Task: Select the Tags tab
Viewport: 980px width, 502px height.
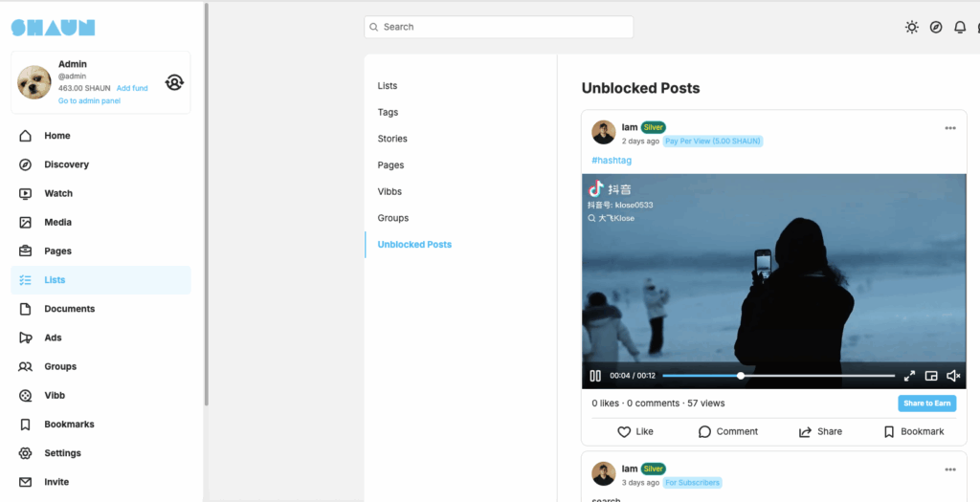Action: (x=460, y=113)
